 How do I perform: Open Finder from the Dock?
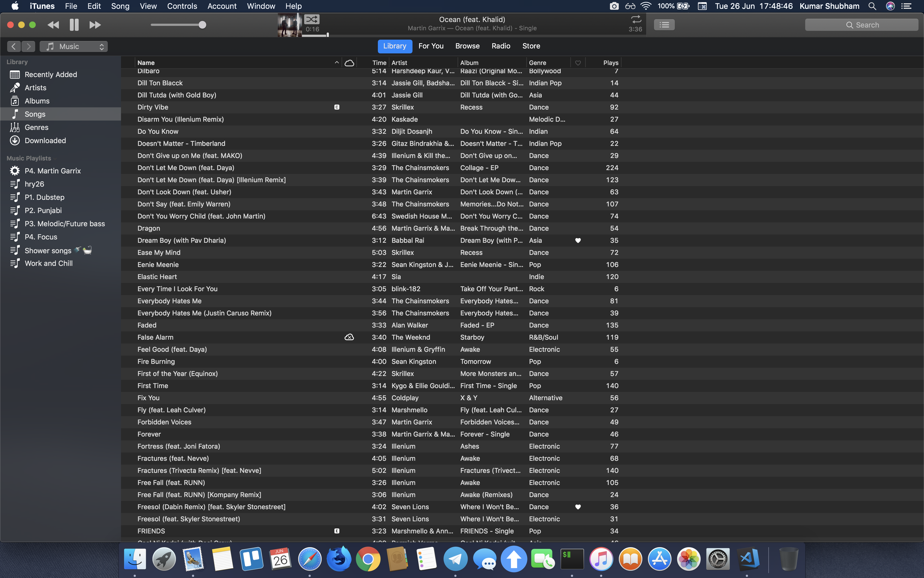135,559
